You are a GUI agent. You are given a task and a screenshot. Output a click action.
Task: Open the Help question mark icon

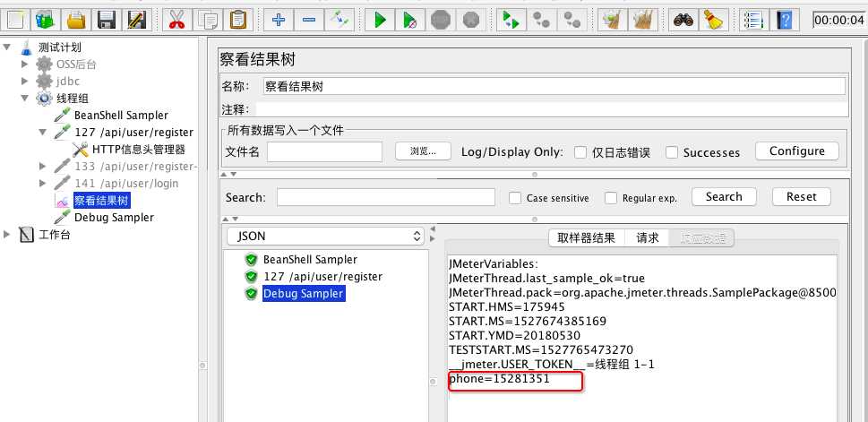tap(784, 19)
